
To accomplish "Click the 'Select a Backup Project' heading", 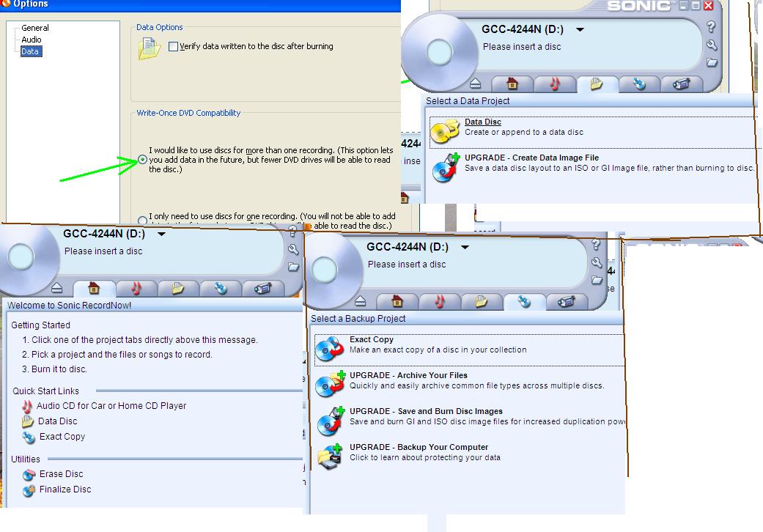I will pos(358,319).
